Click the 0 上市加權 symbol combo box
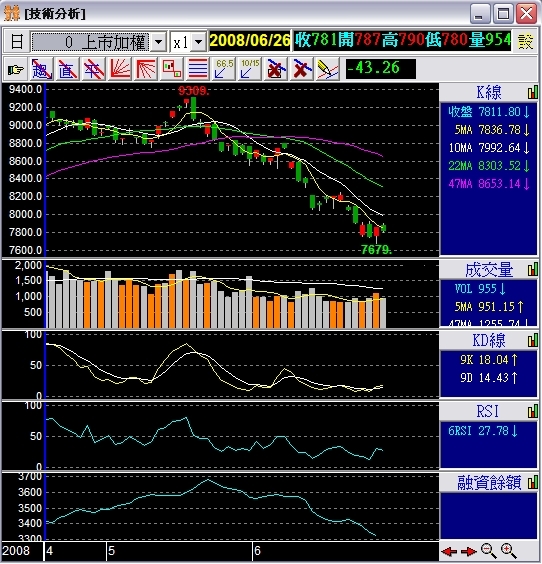 tap(99, 42)
